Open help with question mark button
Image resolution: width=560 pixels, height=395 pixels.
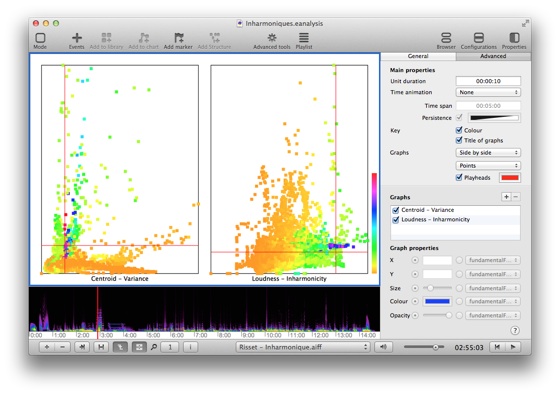click(x=515, y=330)
